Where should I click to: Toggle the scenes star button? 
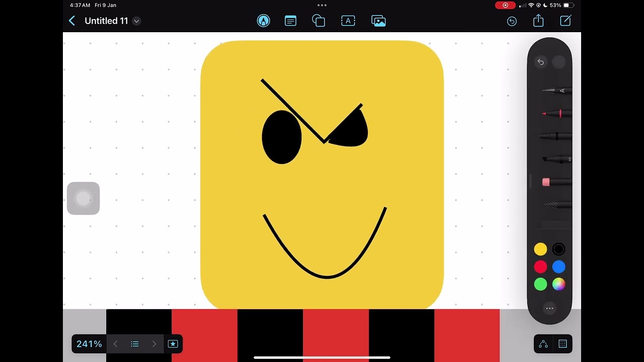(173, 344)
